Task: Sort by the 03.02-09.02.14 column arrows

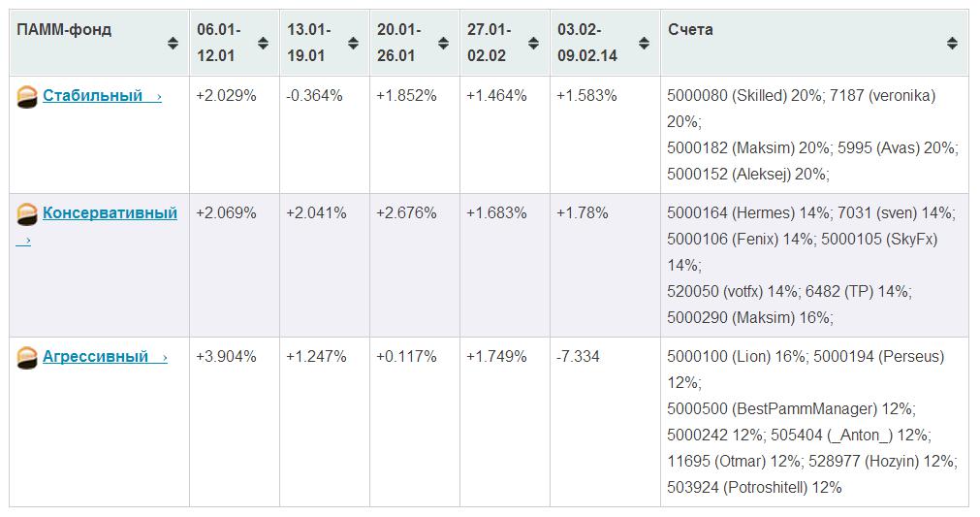Action: tap(644, 43)
